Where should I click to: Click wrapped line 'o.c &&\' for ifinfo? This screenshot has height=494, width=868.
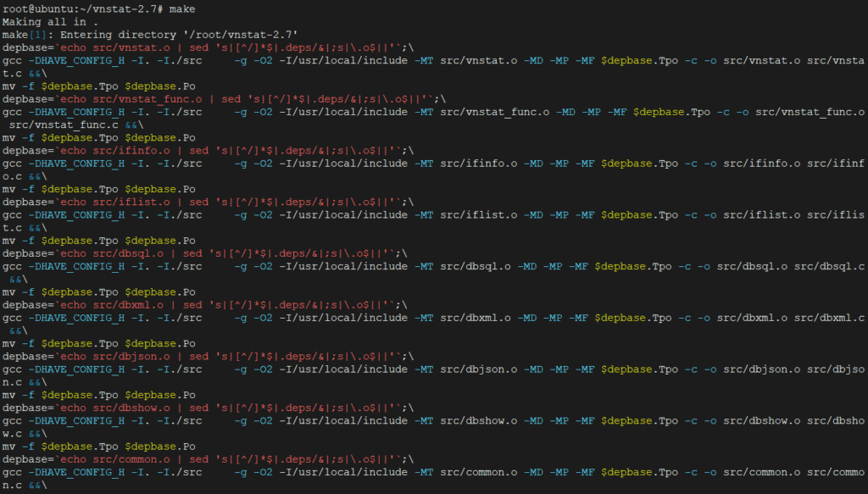(x=25, y=176)
